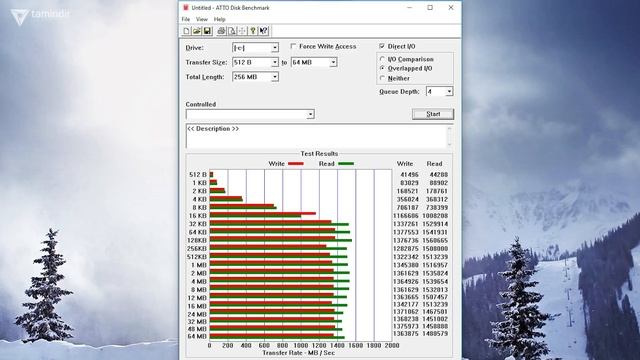Open the Queue Depth dropdown
This screenshot has height=360, width=640.
449,91
